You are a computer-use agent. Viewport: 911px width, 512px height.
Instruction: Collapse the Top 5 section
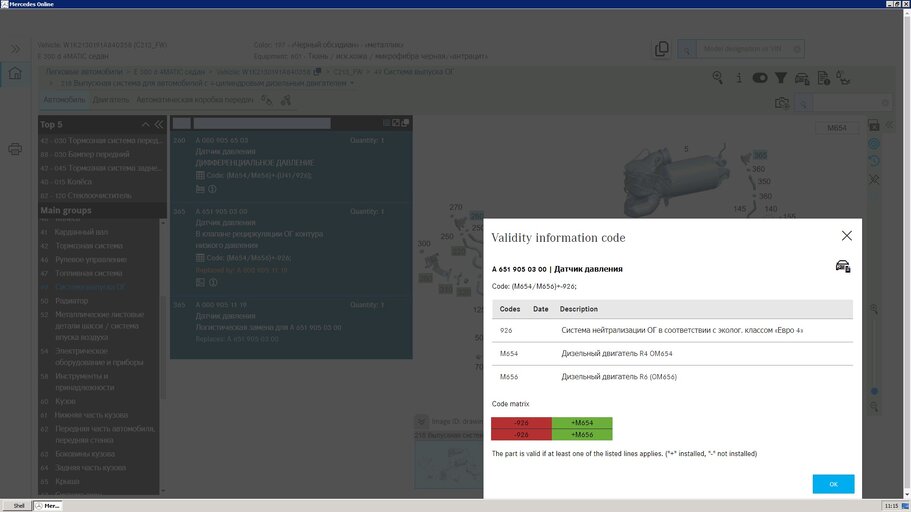click(x=145, y=124)
